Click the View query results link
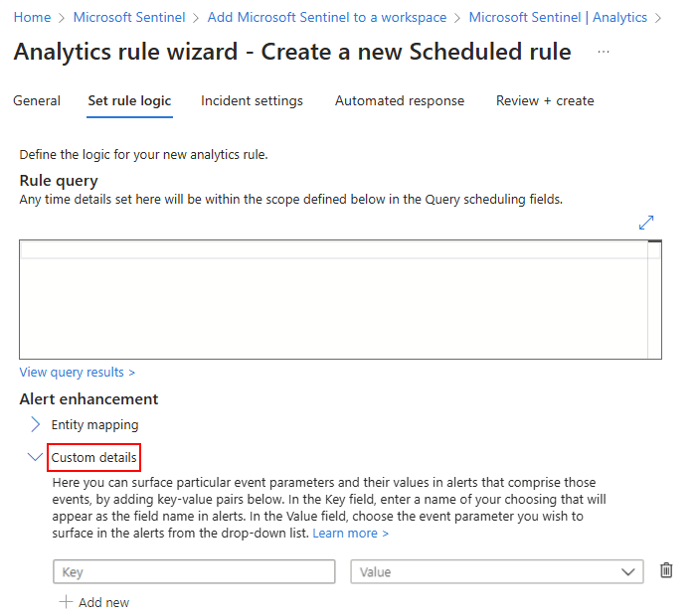696x616 pixels. tap(77, 372)
